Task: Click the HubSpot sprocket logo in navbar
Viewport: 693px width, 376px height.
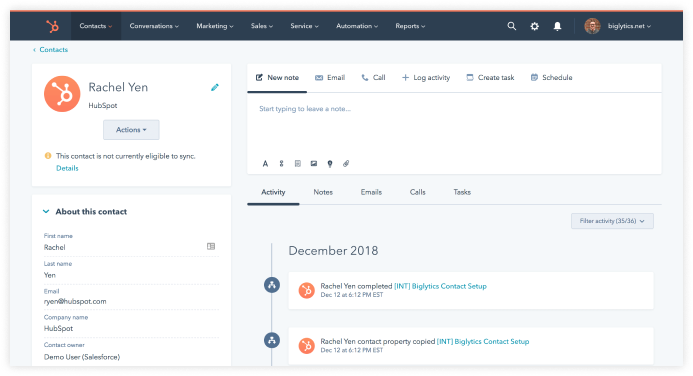Action: coord(53,26)
